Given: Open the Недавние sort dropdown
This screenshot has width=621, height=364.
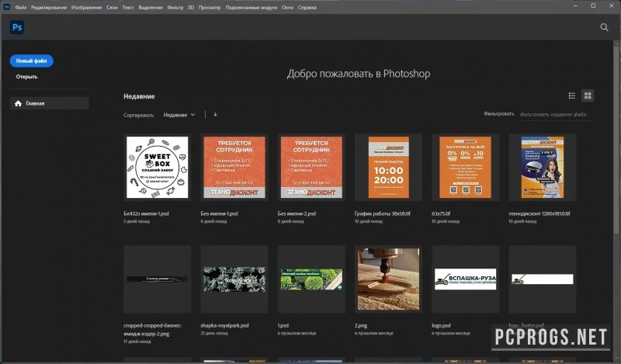Looking at the screenshot, I should (179, 115).
